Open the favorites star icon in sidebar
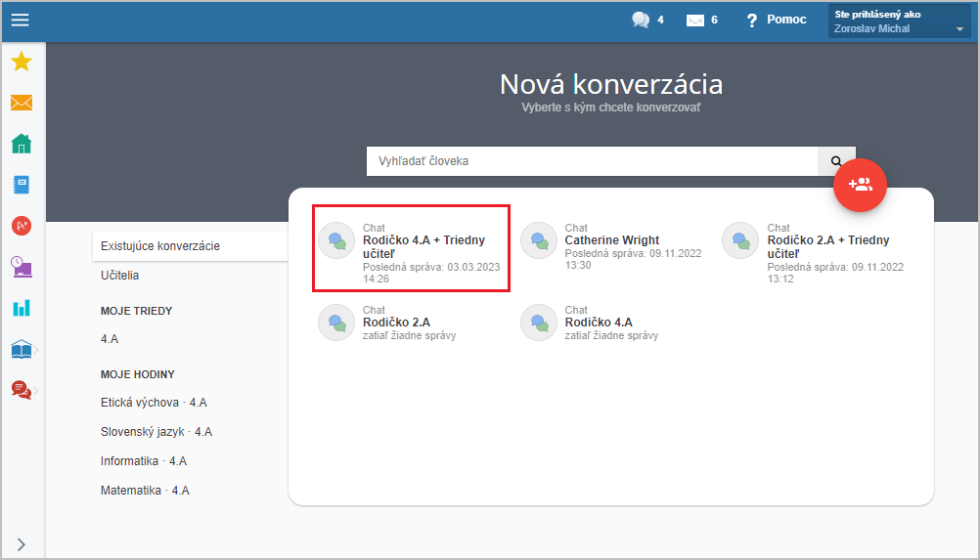The image size is (980, 560). pos(22,62)
